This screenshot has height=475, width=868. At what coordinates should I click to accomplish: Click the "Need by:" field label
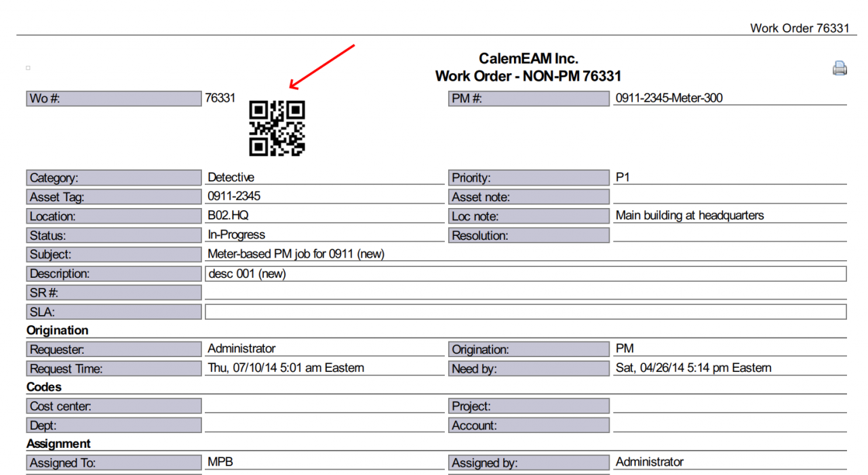[529, 369]
